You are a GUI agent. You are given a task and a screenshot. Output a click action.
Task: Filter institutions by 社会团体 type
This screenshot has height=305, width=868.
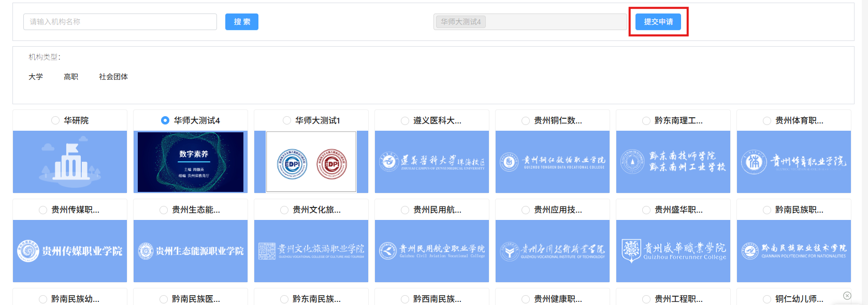click(113, 77)
